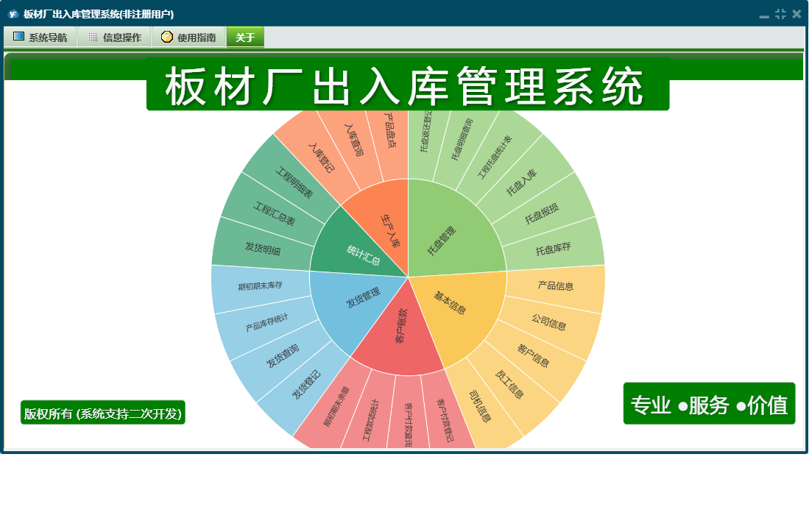Screen dimensions: 809x532
Task: Open 客户付款登记 segment
Action: [x=445, y=419]
